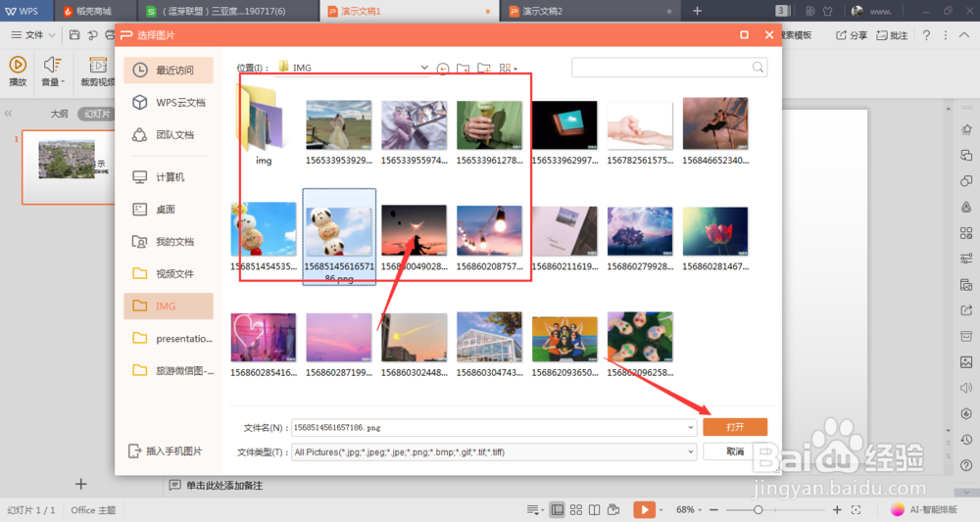The image size is (980, 522).
Task: Open the 文件 menu
Action: pyautogui.click(x=33, y=35)
